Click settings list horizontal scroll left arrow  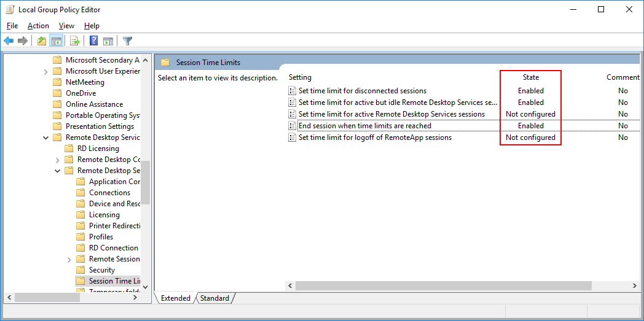[291, 285]
